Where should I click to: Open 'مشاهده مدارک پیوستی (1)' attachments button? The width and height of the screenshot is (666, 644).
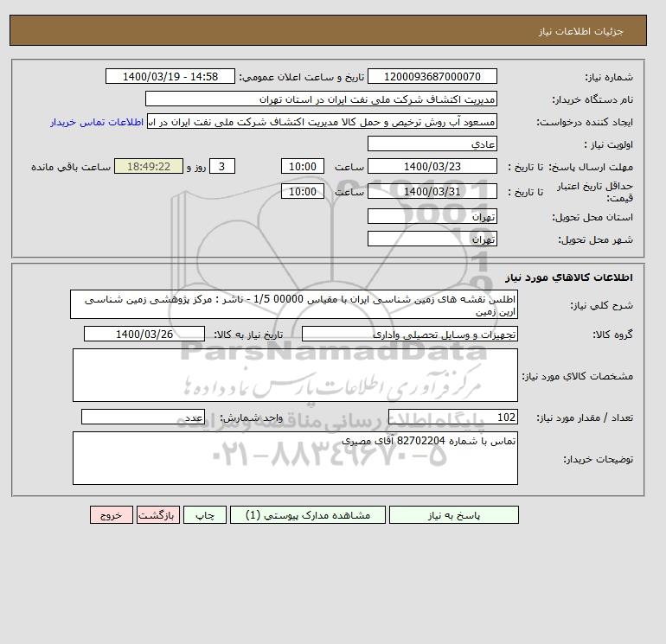tap(308, 515)
